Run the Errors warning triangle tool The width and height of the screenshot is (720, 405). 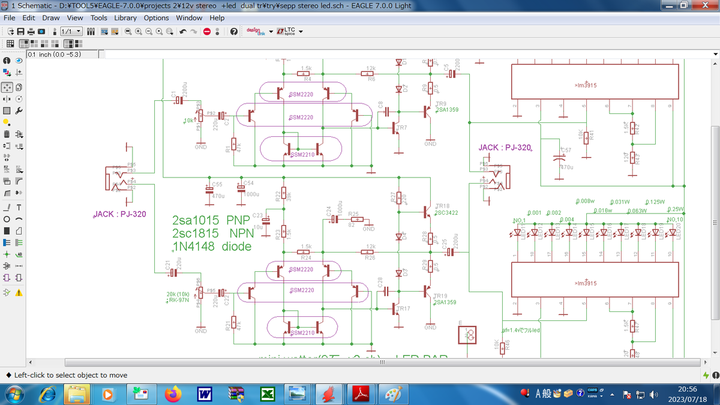pos(20,292)
